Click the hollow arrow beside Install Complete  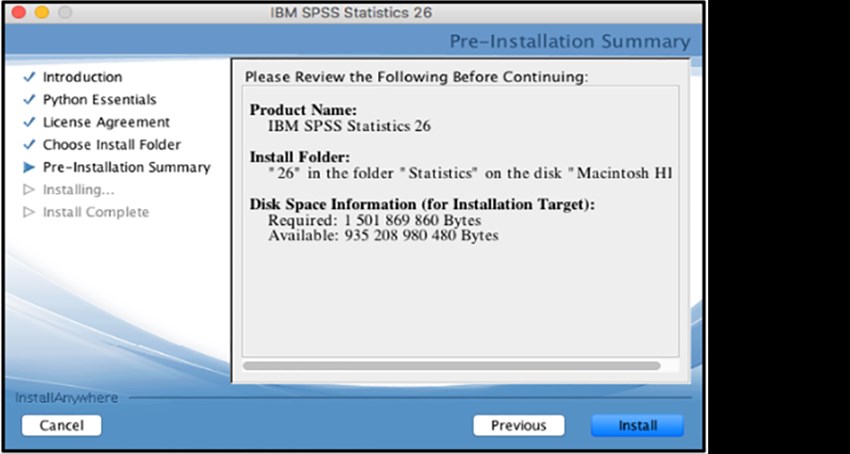click(x=29, y=212)
